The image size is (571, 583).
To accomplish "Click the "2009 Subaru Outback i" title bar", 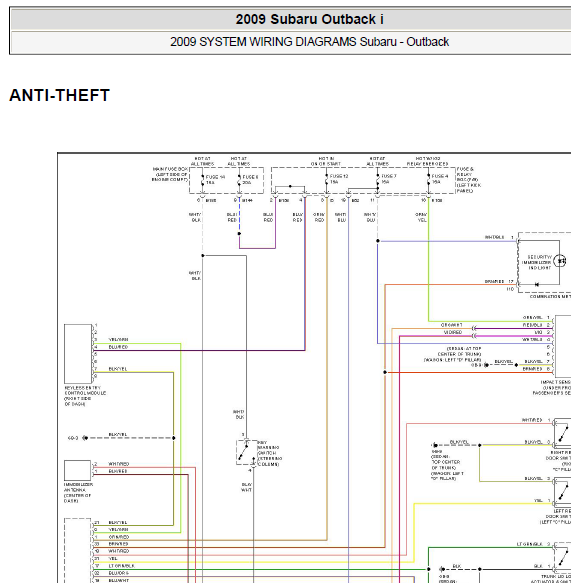I will [x=309, y=19].
